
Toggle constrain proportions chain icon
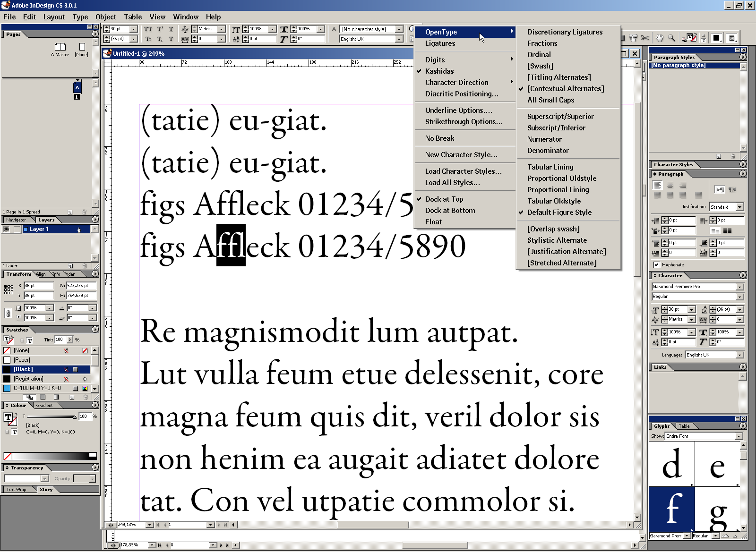(x=8, y=313)
